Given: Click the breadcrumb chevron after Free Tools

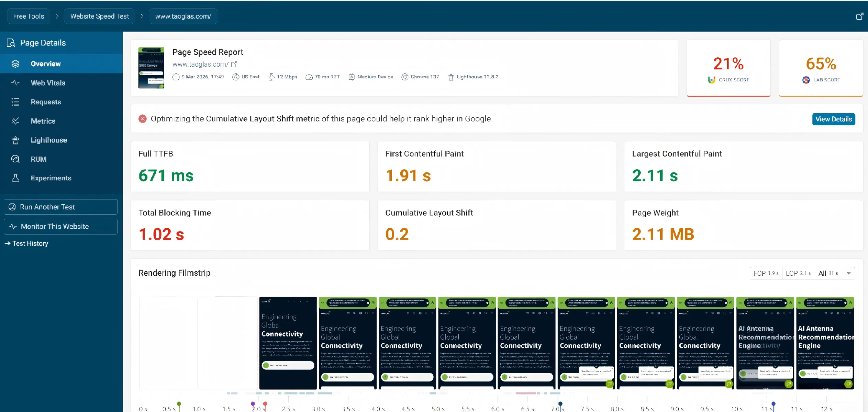Looking at the screenshot, I should coord(57,16).
